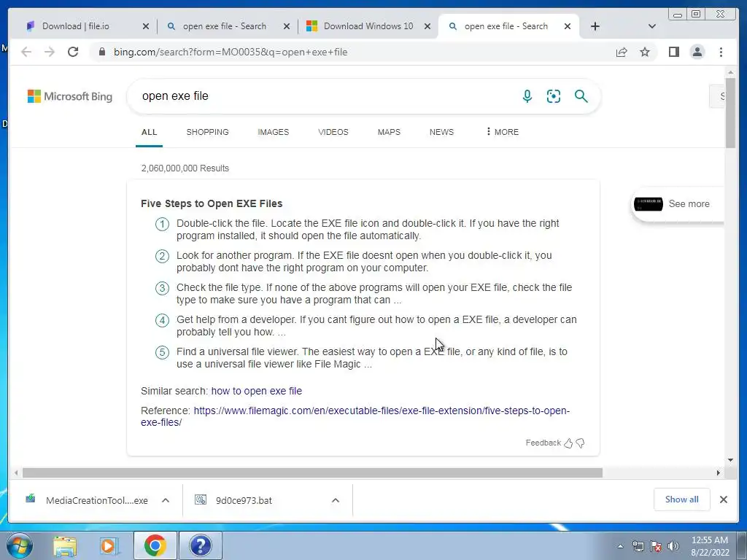Share this page from the address bar
The width and height of the screenshot is (747, 560).
[x=622, y=52]
